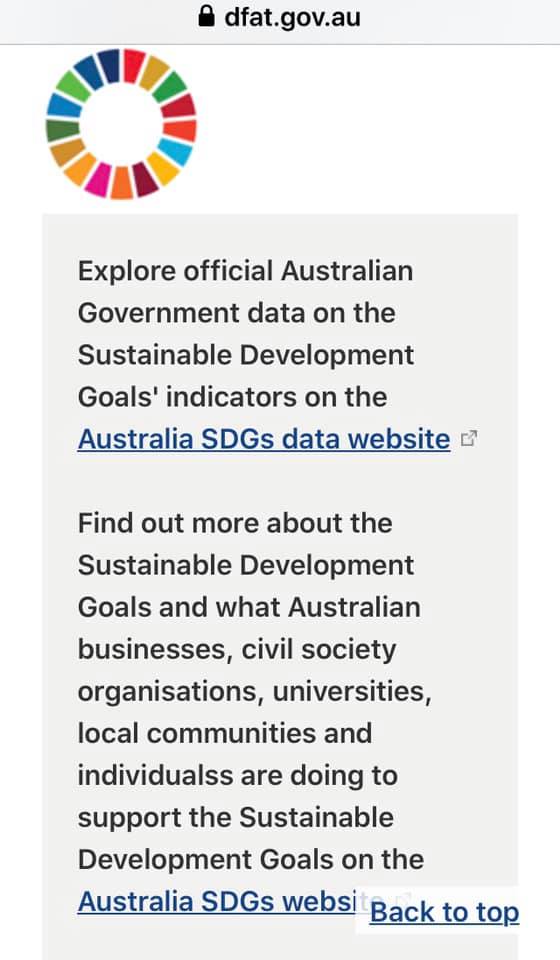Click the 'Explore official Australian' paragraph text
The width and height of the screenshot is (560, 960).
point(245,271)
